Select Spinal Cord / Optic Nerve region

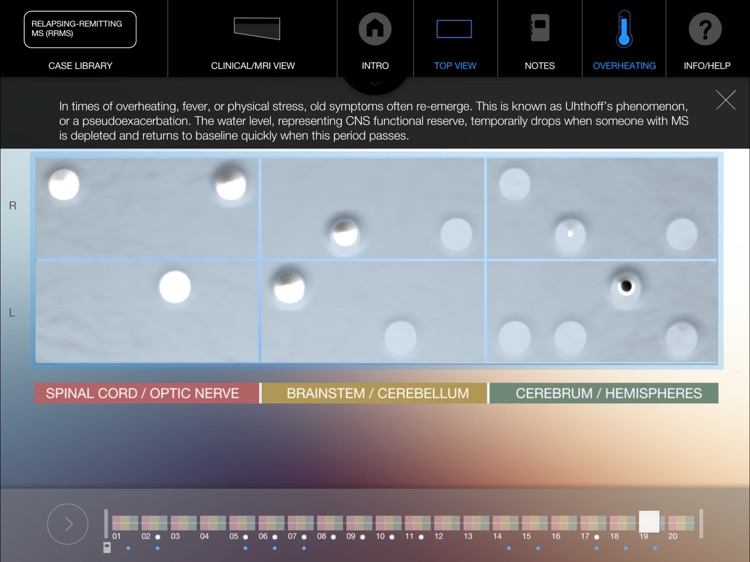click(147, 393)
